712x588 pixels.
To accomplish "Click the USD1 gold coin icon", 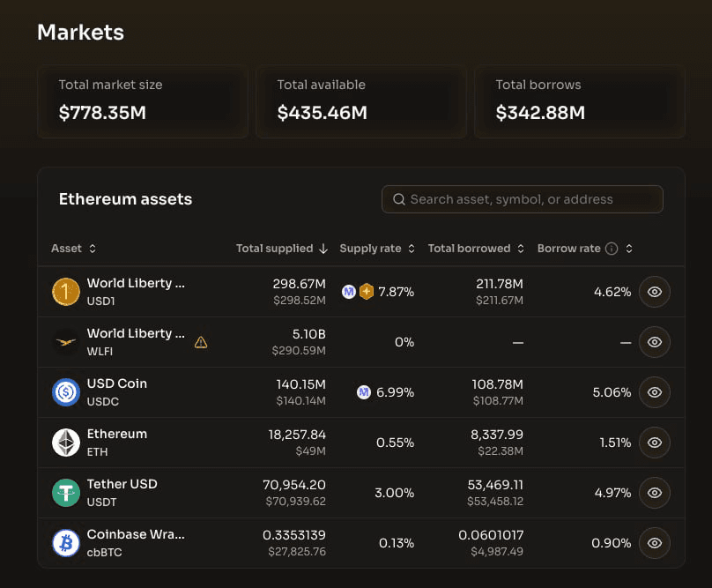I will pos(66,292).
